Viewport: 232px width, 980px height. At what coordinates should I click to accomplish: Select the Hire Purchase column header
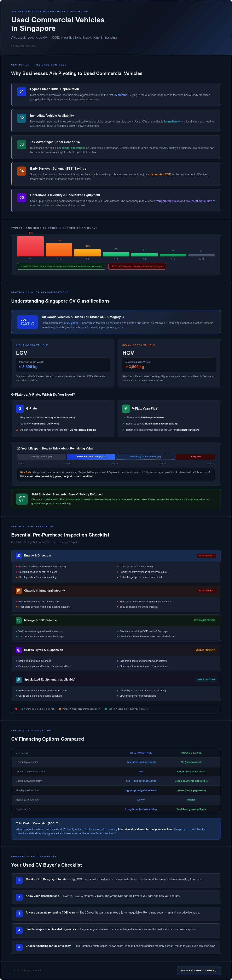(x=141, y=752)
